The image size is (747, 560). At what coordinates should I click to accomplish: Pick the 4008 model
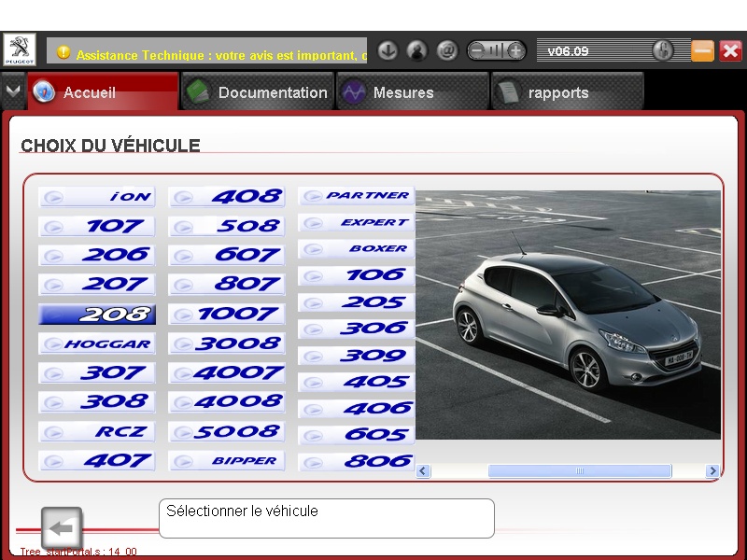click(227, 402)
